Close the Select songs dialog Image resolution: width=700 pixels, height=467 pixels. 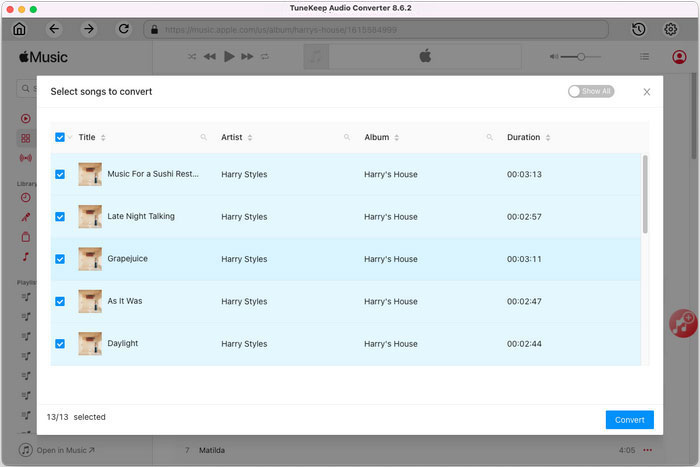coord(646,92)
